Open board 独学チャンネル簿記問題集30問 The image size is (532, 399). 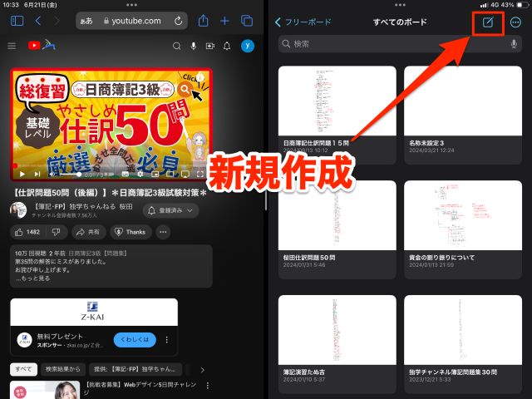[x=463, y=344]
